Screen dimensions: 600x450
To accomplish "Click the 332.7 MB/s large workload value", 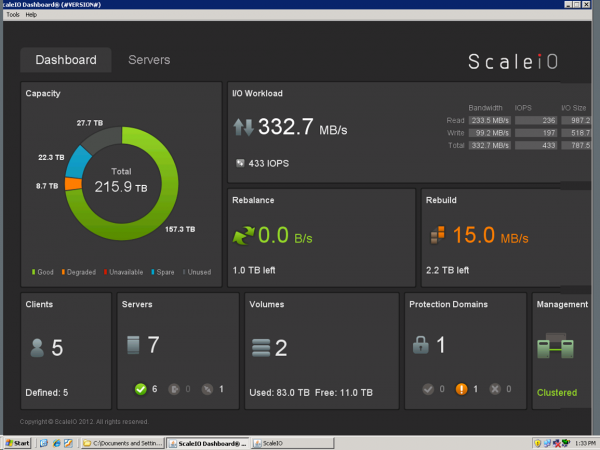I will (302, 127).
